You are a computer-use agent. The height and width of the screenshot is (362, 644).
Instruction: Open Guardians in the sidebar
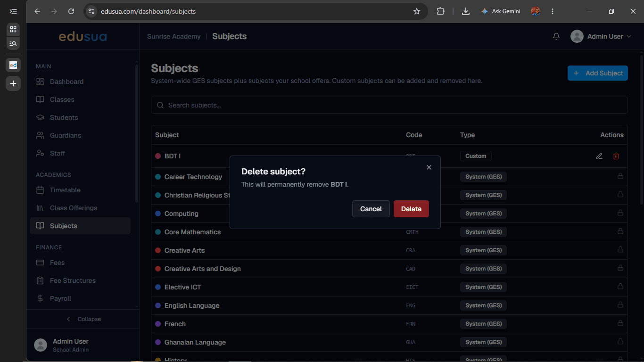coord(80,135)
